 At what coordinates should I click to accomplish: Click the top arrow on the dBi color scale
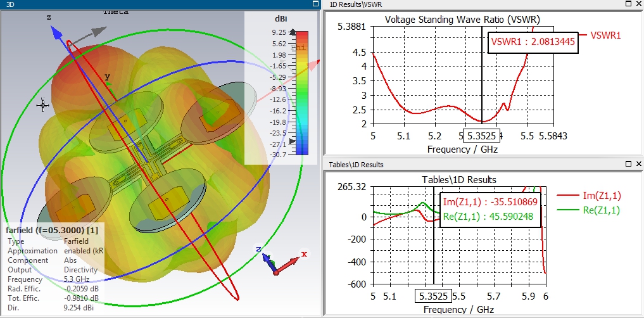pos(292,32)
